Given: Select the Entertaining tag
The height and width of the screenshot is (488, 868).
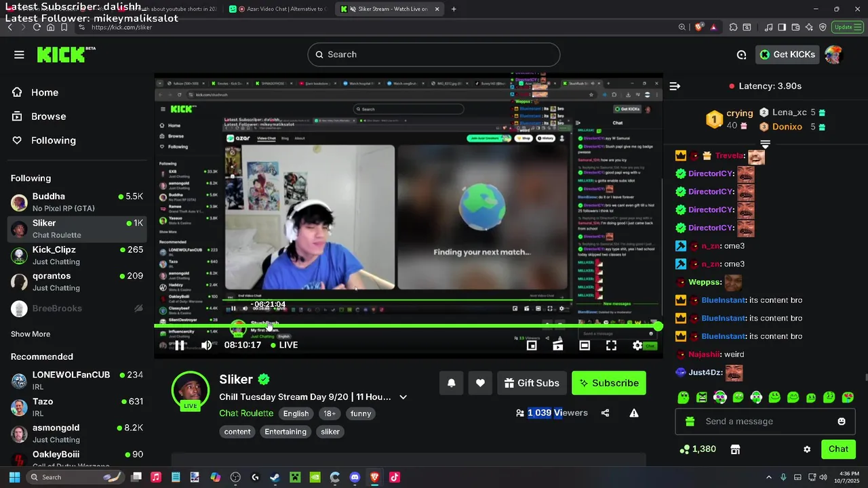Looking at the screenshot, I should click(x=285, y=432).
